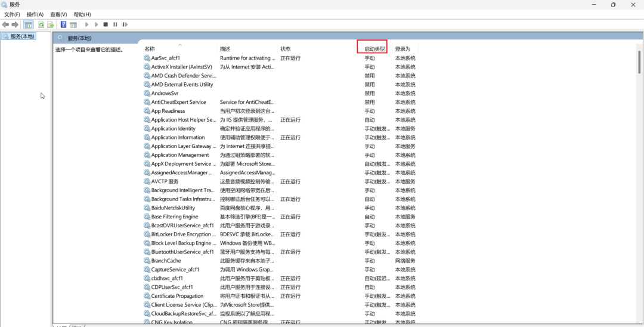Viewport: 644px width, 327px height.
Task: Select the Base Filtering Engine service
Action: pos(175,217)
